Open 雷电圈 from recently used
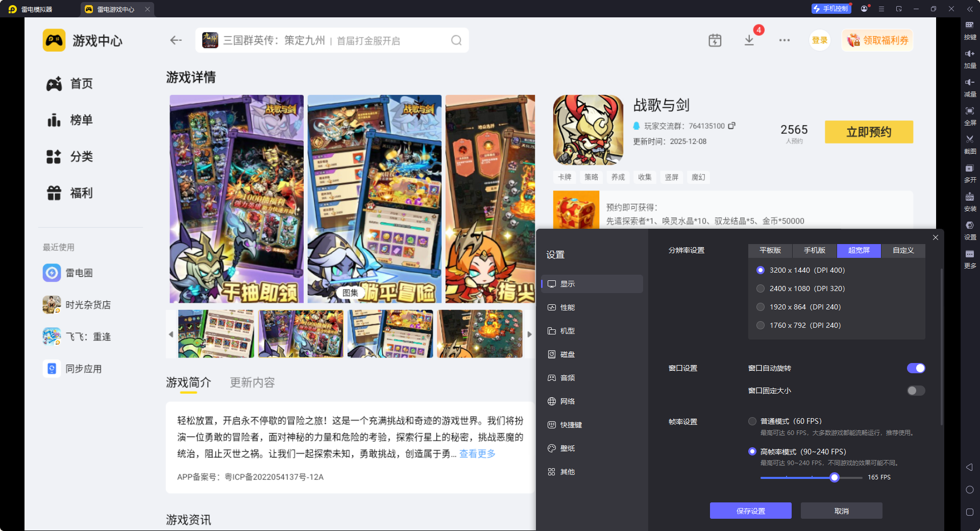This screenshot has width=980, height=531. click(x=68, y=273)
